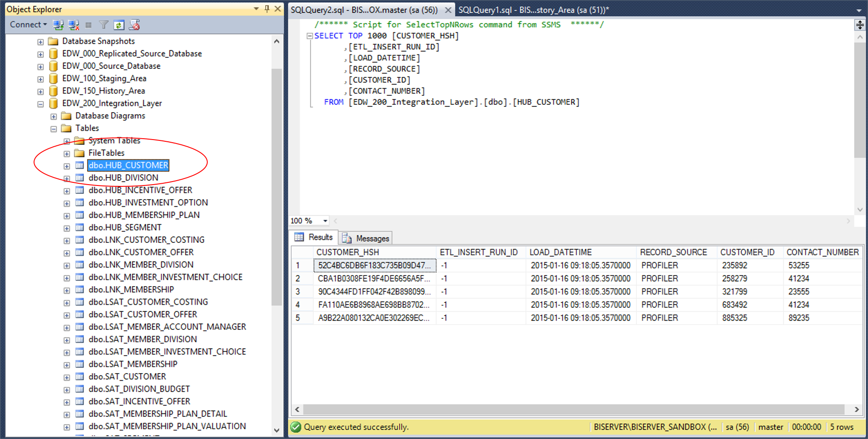
Task: Click the Results grid icon beside Results tab
Action: pyautogui.click(x=300, y=237)
